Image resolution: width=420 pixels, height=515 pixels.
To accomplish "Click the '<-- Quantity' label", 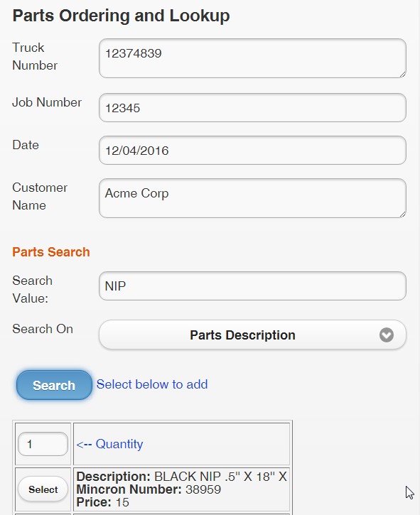I will (x=109, y=444).
